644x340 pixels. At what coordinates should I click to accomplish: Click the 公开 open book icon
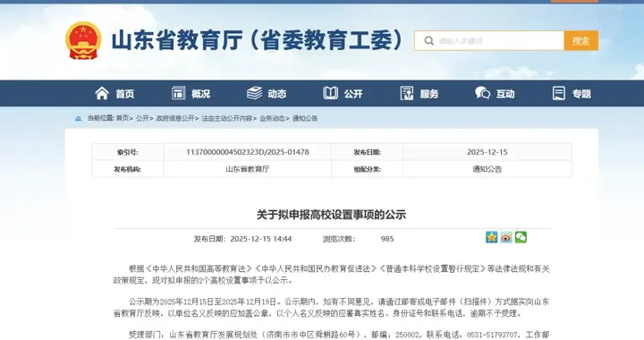[x=330, y=93]
